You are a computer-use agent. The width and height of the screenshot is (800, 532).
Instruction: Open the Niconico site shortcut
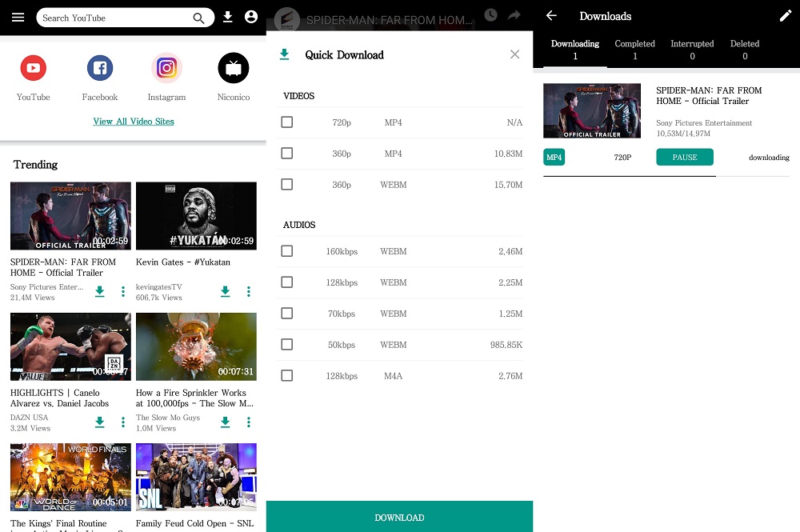tap(234, 68)
